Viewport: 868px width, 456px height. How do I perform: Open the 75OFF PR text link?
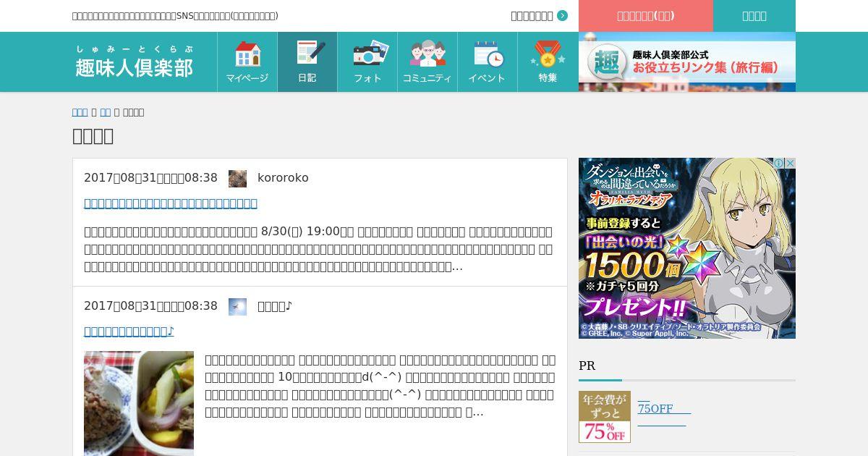(x=664, y=409)
